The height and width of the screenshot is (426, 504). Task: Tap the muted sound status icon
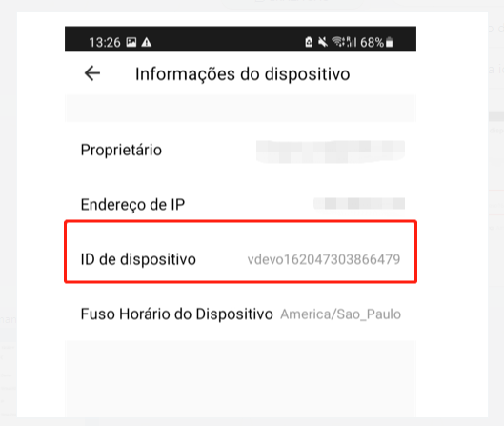coord(323,42)
